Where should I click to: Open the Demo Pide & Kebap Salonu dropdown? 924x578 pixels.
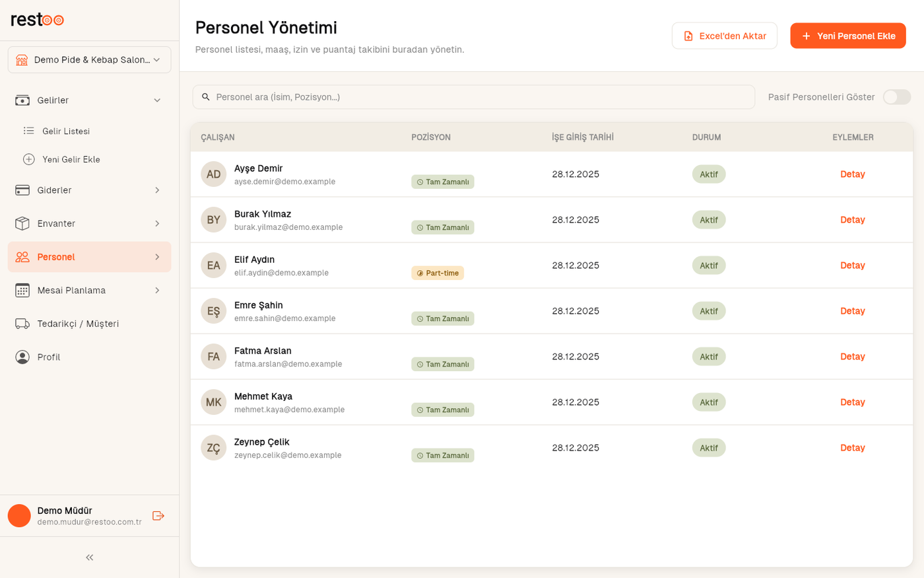pyautogui.click(x=90, y=60)
